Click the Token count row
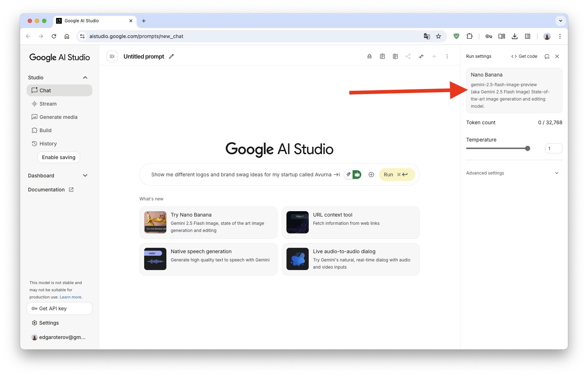The height and width of the screenshot is (376, 588). coord(514,122)
